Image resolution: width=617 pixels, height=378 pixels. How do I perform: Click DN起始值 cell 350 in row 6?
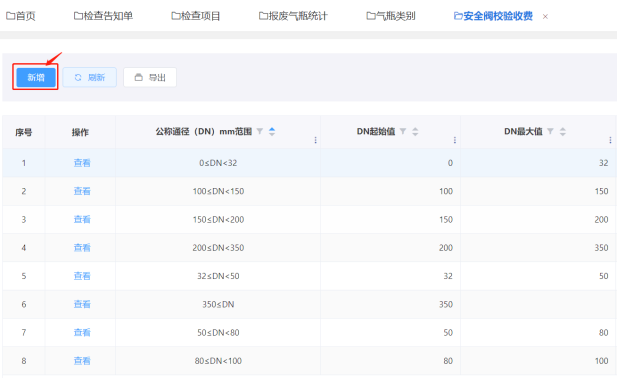click(390, 304)
